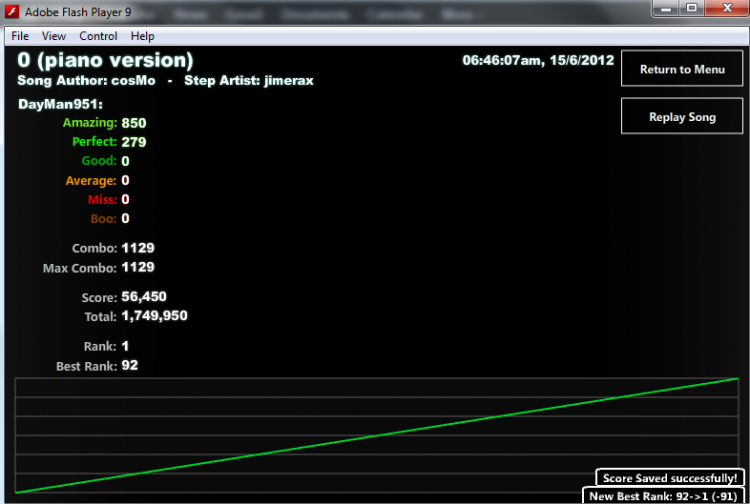Click the song title 0 (piano version)
This screenshot has width=750, height=504.
click(105, 60)
